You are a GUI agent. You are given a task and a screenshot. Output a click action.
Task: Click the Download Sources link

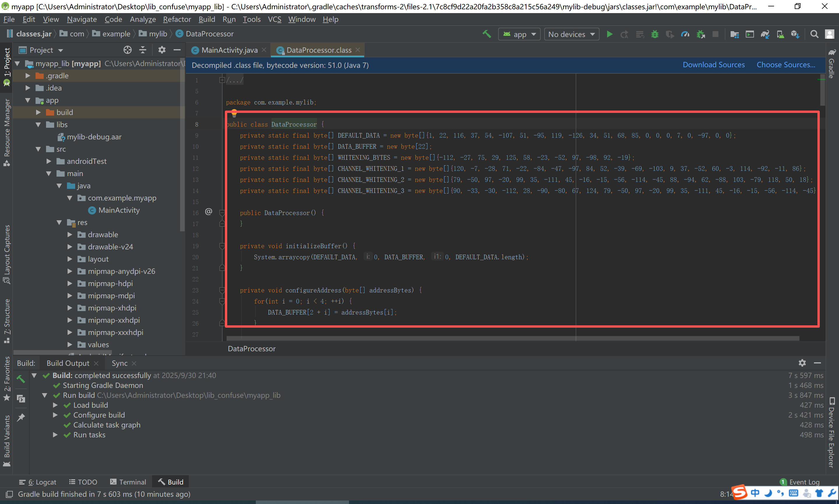coord(713,65)
